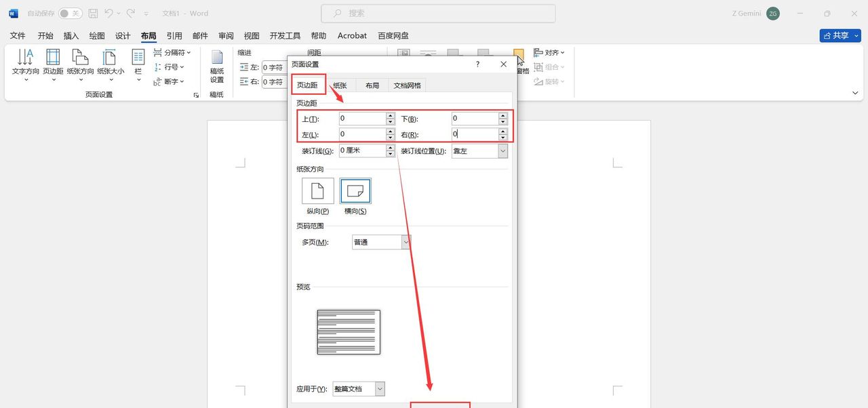Click the Undo arrow icon
The image size is (868, 408).
108,13
